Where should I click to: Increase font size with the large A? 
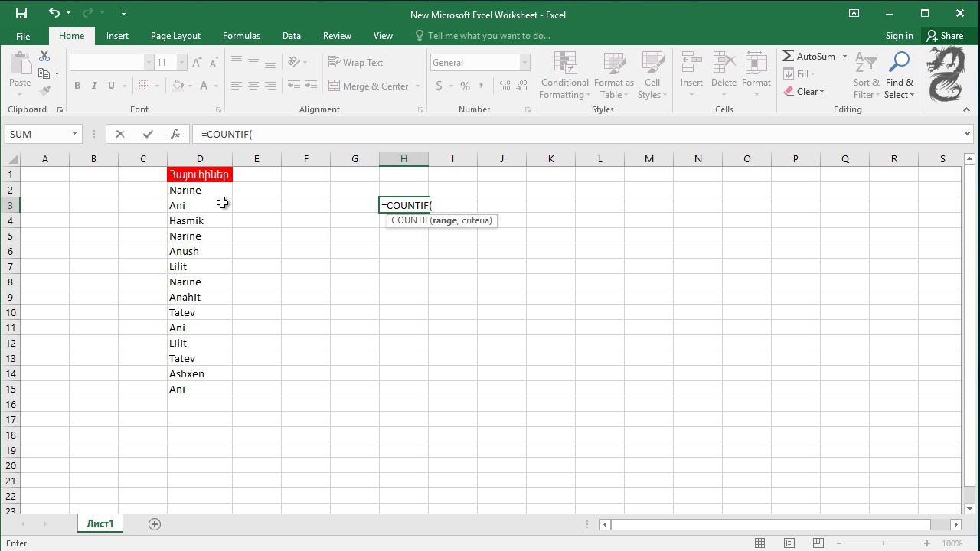(x=197, y=63)
